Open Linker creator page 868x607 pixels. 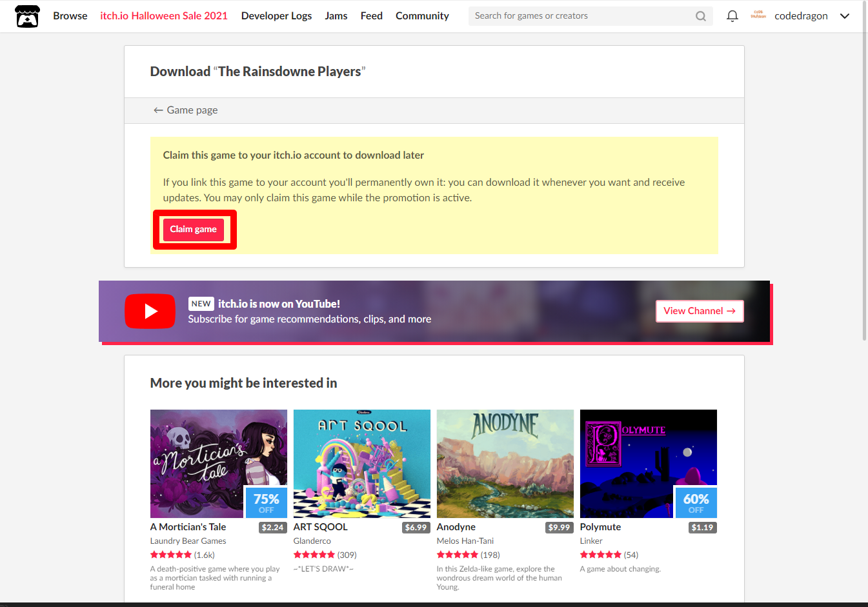(591, 541)
